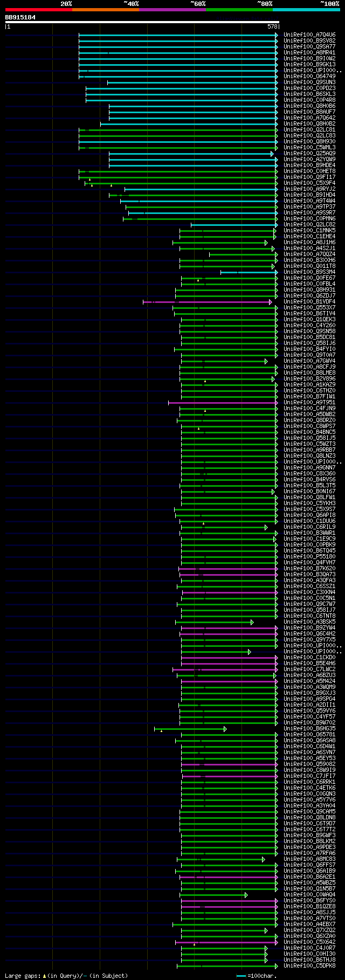
Task: Select hit label UniRef100_A8J1H6
Action: pyautogui.click(x=309, y=242)
